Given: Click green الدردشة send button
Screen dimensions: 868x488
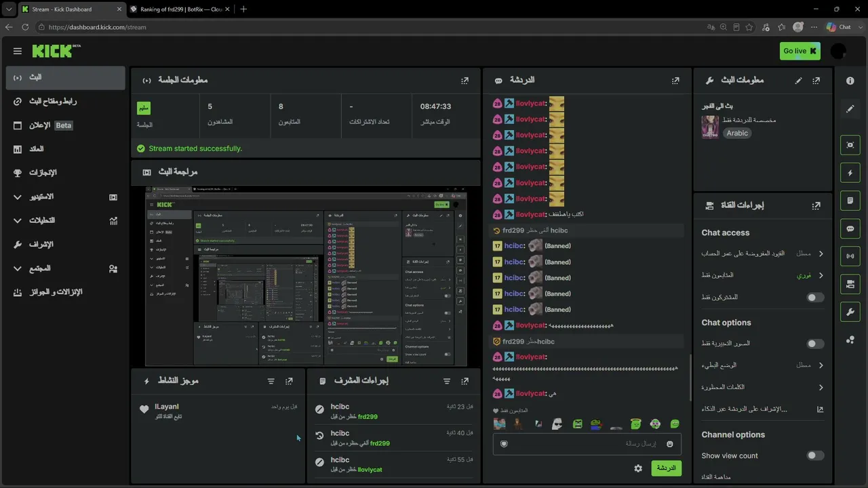Looking at the screenshot, I should coord(666,468).
